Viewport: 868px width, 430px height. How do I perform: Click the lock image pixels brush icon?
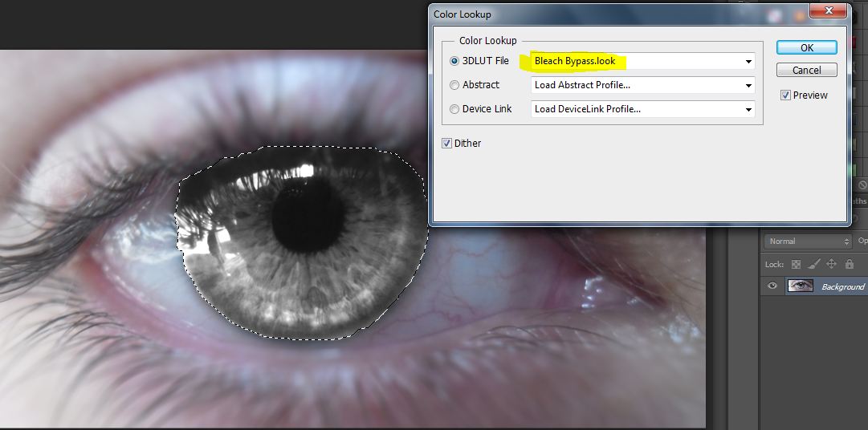(x=813, y=265)
